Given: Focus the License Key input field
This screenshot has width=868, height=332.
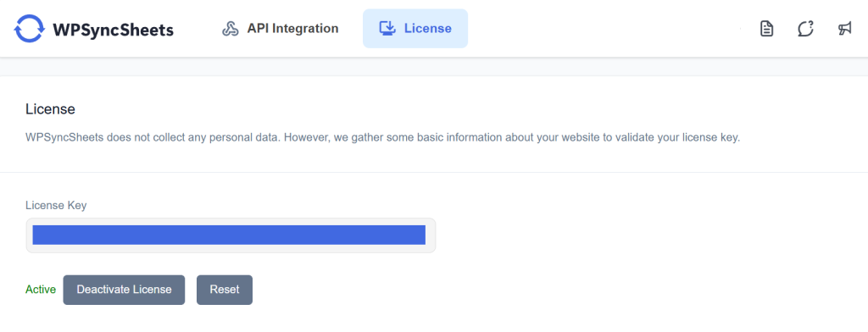Looking at the screenshot, I should (x=231, y=235).
